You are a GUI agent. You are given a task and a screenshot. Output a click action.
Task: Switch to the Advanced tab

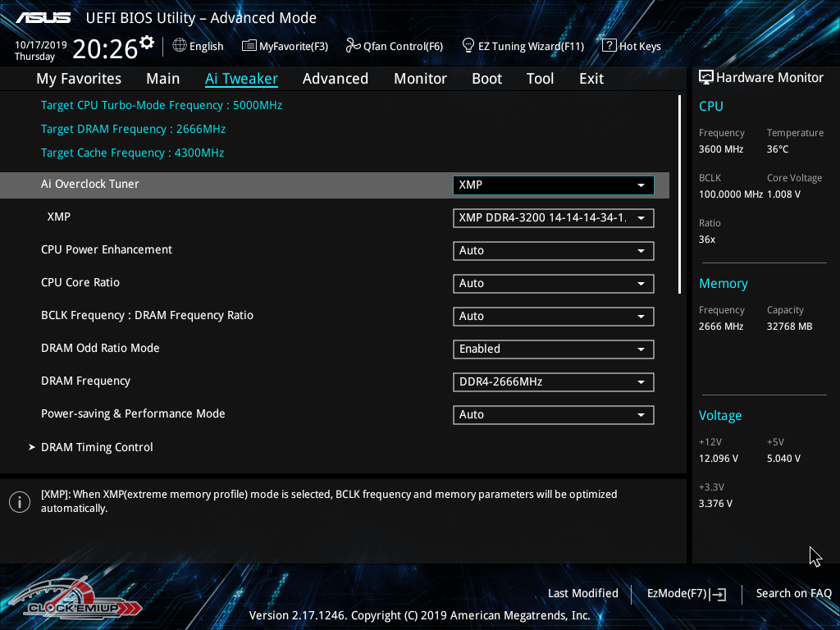[335, 79]
